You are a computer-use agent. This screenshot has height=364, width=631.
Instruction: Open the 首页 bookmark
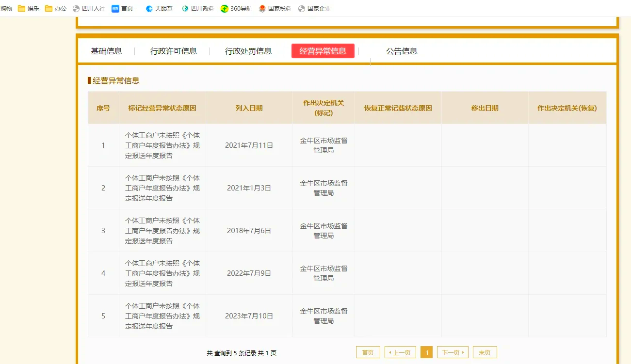pos(125,8)
